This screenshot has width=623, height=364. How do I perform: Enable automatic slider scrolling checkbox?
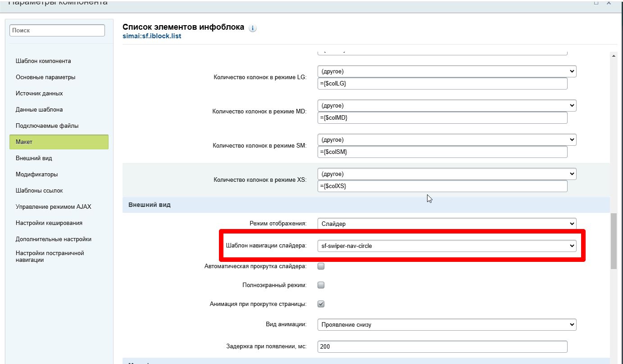tap(321, 266)
